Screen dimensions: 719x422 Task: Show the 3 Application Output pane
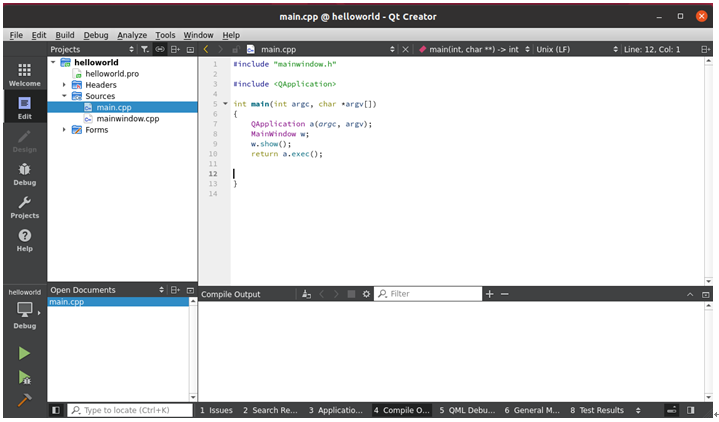pos(335,410)
